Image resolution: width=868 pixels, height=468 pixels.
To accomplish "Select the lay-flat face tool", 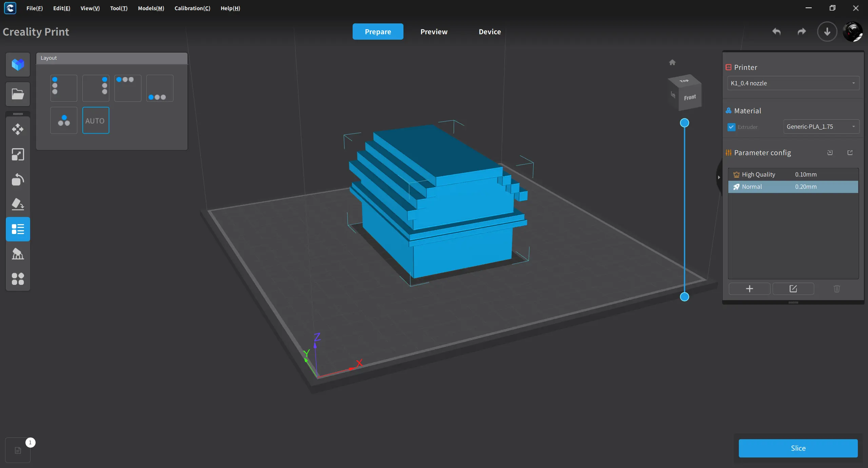I will click(x=18, y=204).
